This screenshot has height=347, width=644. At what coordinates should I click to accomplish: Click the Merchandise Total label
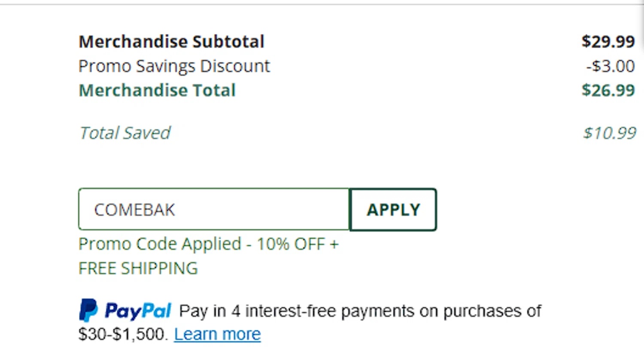coord(157,91)
